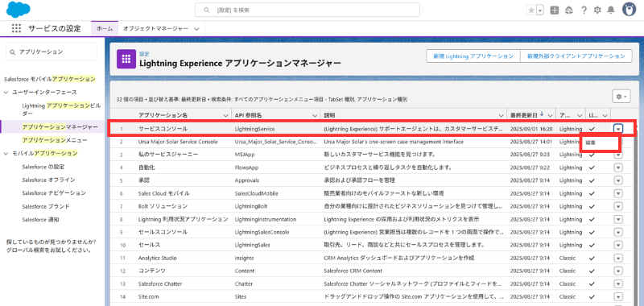Open 最終更新日 column header menu chevron
This screenshot has width=644, height=306.
coord(551,115)
